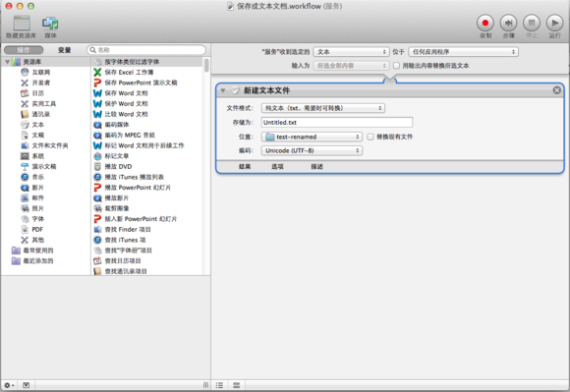Viewport: 570px width, 392px height.
Task: Choose the 播放 DVD action
Action: (113, 166)
